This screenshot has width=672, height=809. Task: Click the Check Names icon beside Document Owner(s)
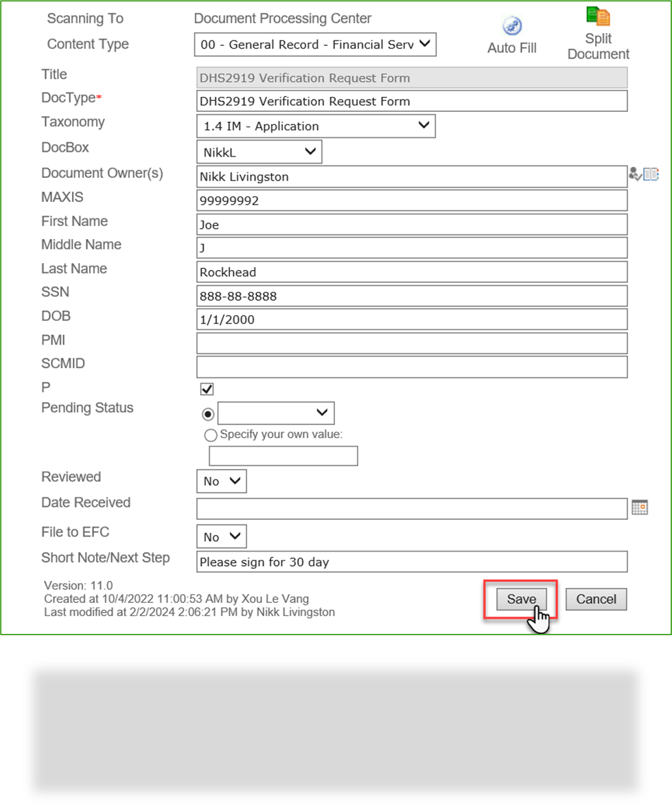tap(634, 174)
